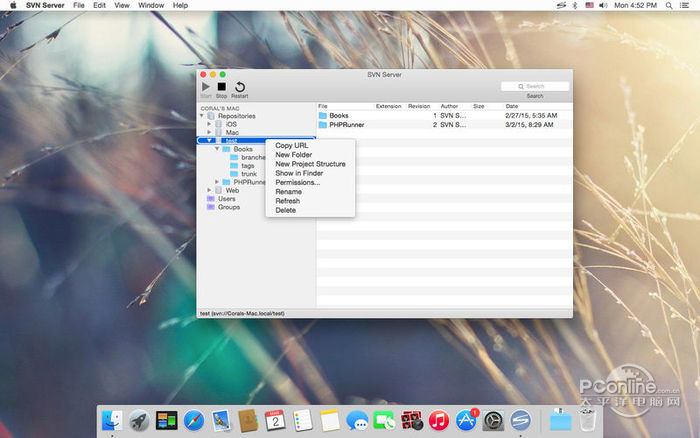Expand the iOS repository node
The width and height of the screenshot is (700, 438).
(x=210, y=124)
